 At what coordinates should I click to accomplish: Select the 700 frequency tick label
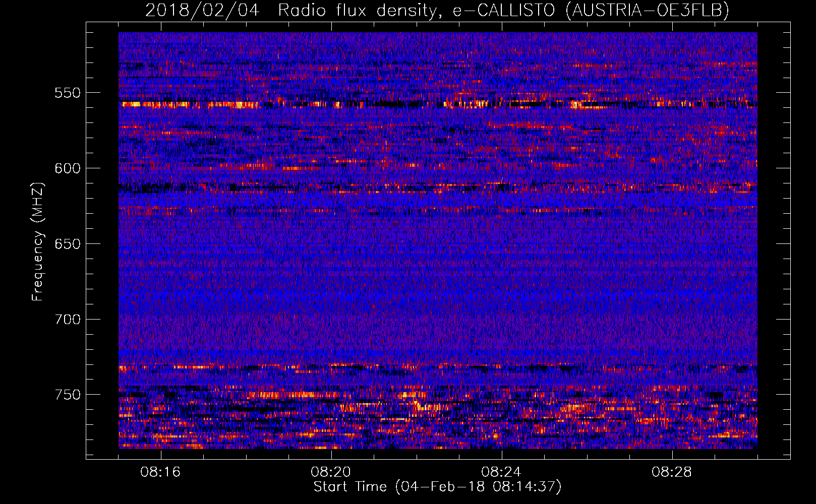pos(68,320)
